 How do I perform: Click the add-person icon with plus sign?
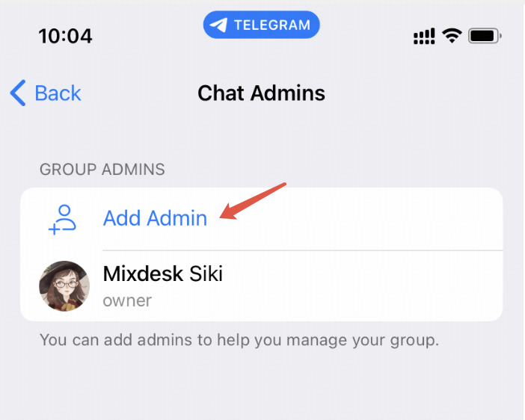click(x=62, y=220)
